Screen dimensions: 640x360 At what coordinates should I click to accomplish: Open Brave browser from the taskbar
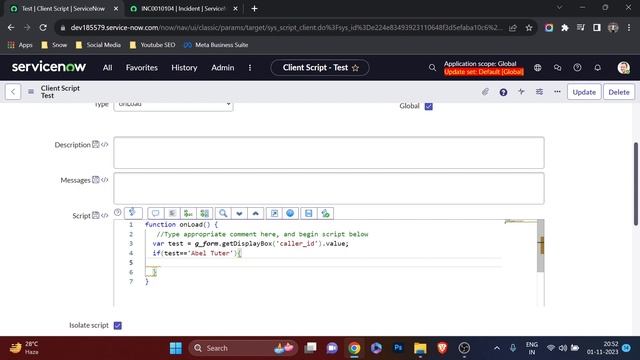pyautogui.click(x=442, y=348)
